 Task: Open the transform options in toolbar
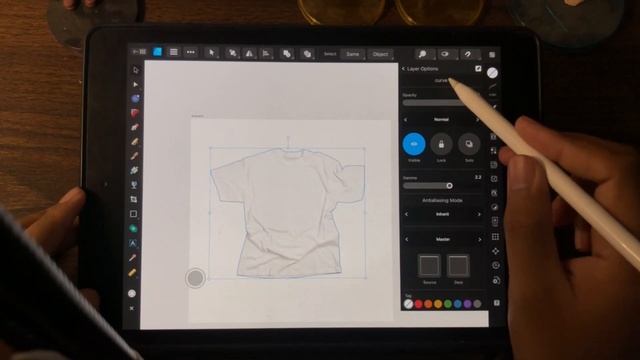[x=233, y=53]
